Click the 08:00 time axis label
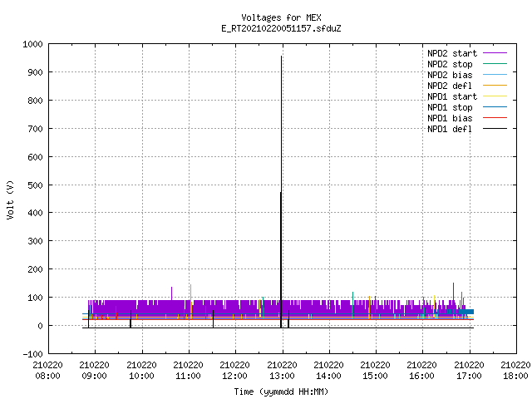The image size is (532, 399). tap(48, 376)
